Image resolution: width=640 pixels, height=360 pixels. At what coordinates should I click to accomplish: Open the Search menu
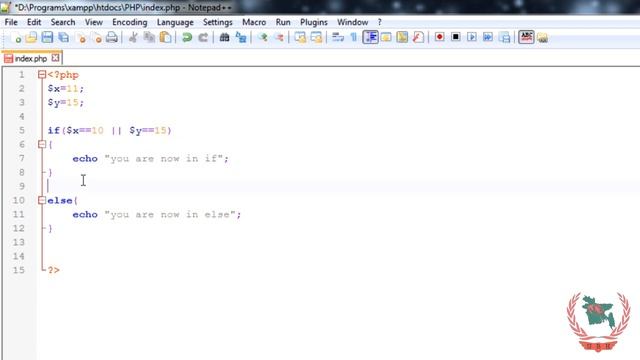tap(63, 22)
